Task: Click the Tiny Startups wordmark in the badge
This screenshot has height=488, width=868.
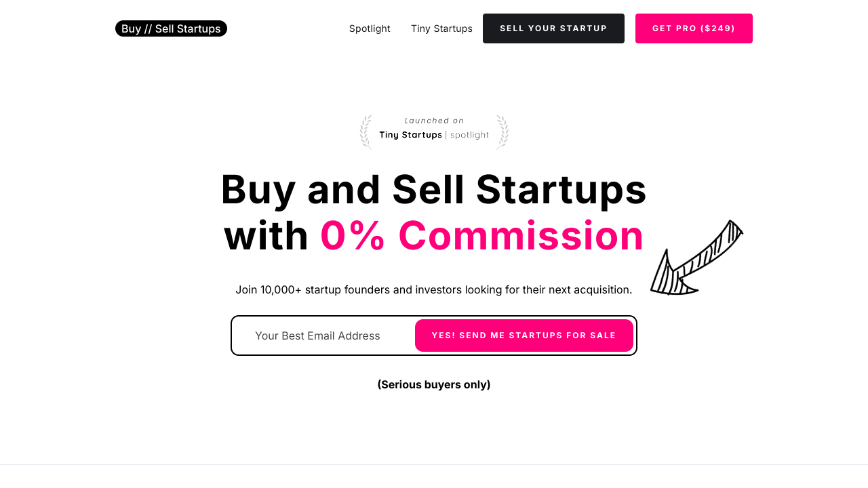Action: coord(410,135)
